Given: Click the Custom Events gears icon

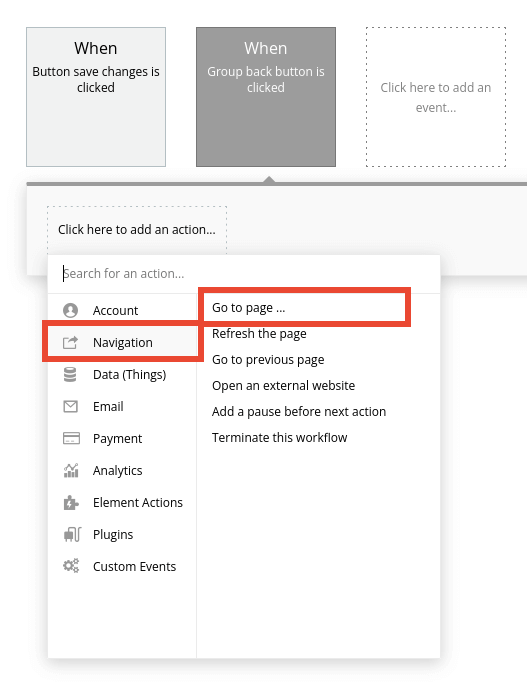Looking at the screenshot, I should click(71, 566).
